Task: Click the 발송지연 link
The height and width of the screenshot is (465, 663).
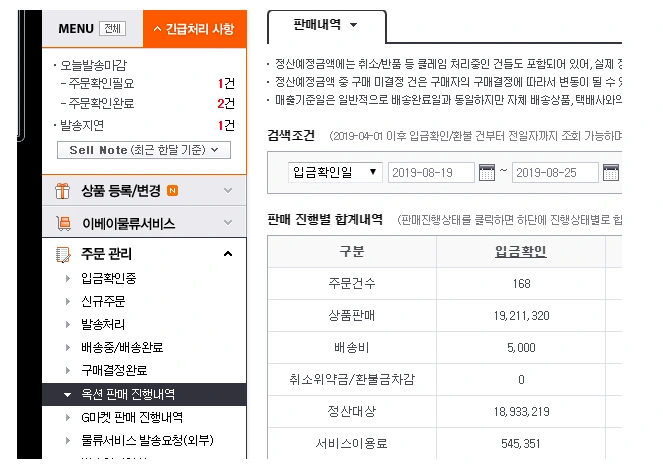Action: pos(82,125)
